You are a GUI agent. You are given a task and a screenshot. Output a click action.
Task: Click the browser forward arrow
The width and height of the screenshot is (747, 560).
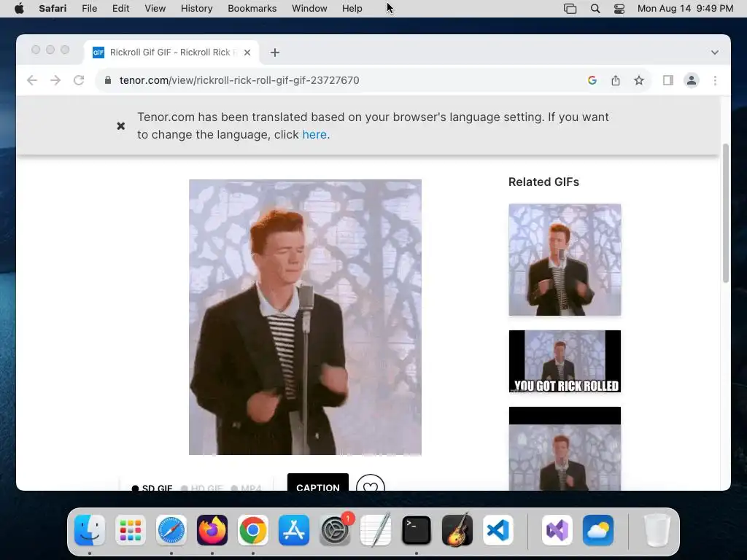55,80
